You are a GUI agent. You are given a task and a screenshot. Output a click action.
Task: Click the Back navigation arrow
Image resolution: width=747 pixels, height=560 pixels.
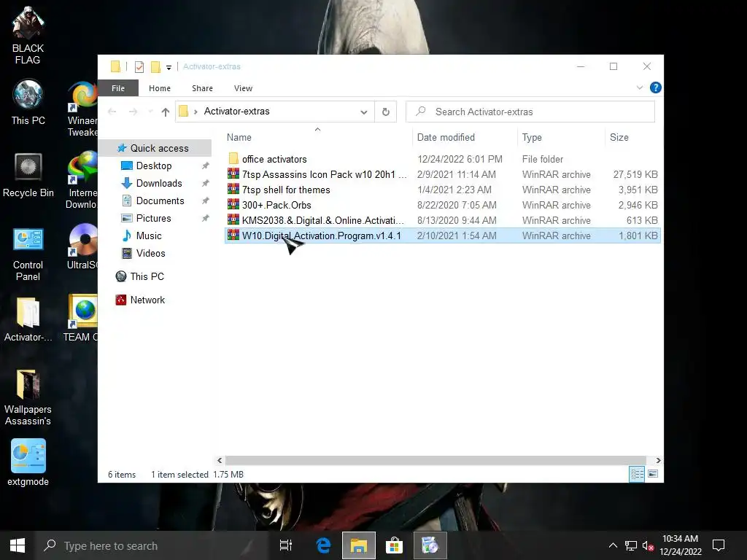coord(112,112)
